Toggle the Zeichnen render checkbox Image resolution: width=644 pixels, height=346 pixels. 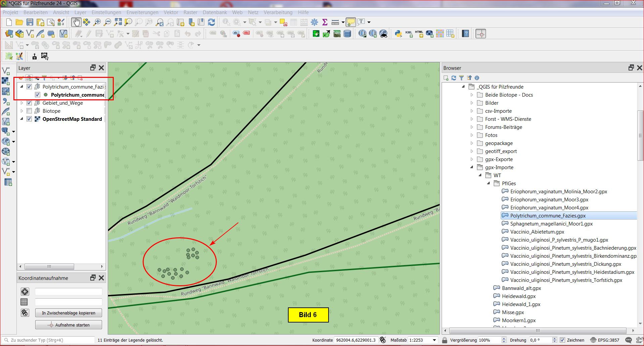[x=563, y=340]
